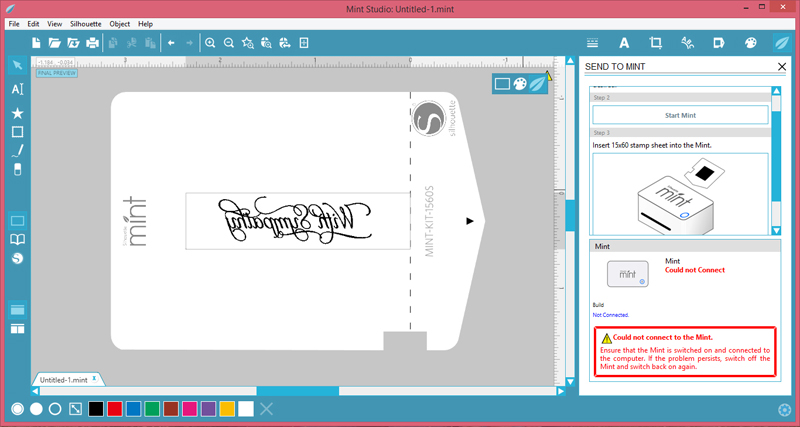This screenshot has width=800, height=427.
Task: Zoom in with the plus magnifier
Action: click(210, 43)
